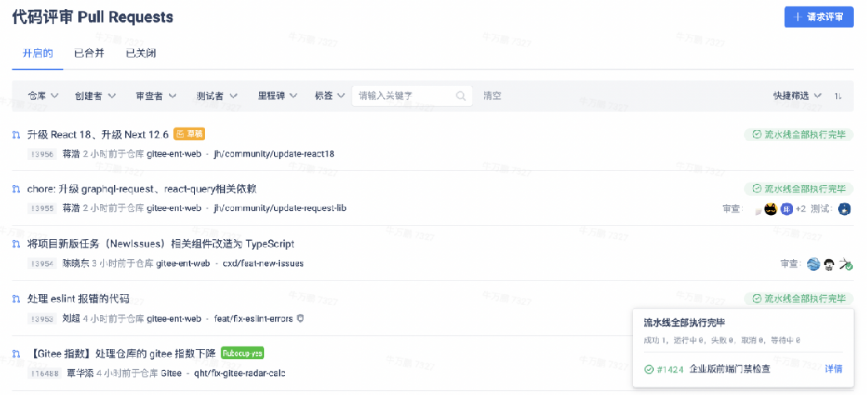The width and height of the screenshot is (868, 395).
Task: Click the sort icon next to 快捷筛选
Action: 838,96
